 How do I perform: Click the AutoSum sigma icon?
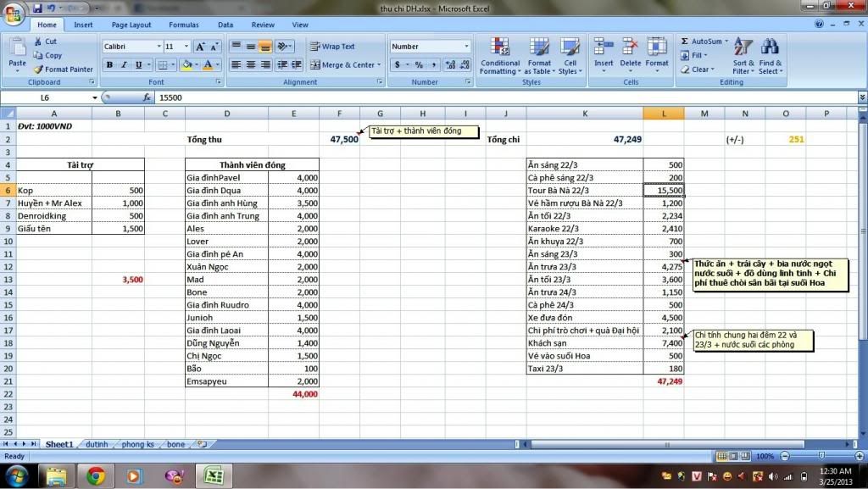tap(685, 41)
